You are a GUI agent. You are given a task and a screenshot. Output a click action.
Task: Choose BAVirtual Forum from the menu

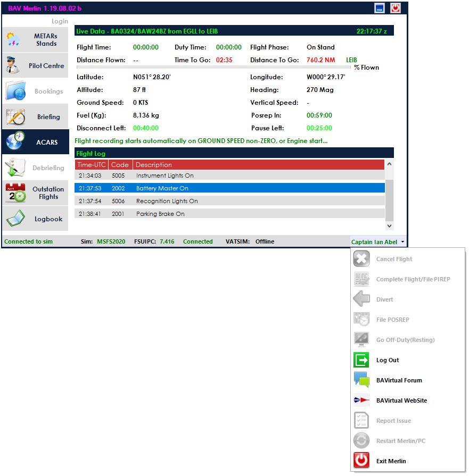(408, 380)
